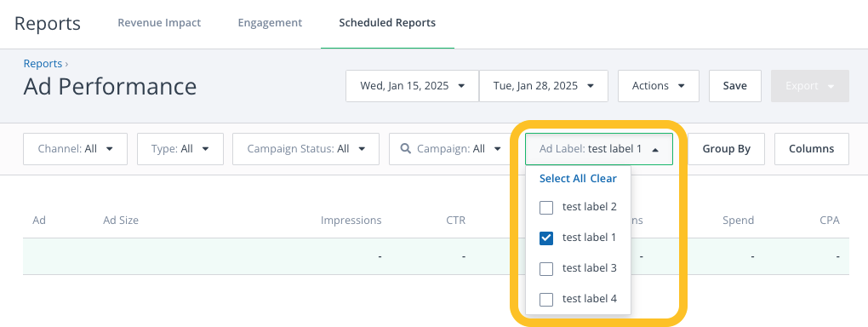Check the test label 2 checkbox

[545, 208]
